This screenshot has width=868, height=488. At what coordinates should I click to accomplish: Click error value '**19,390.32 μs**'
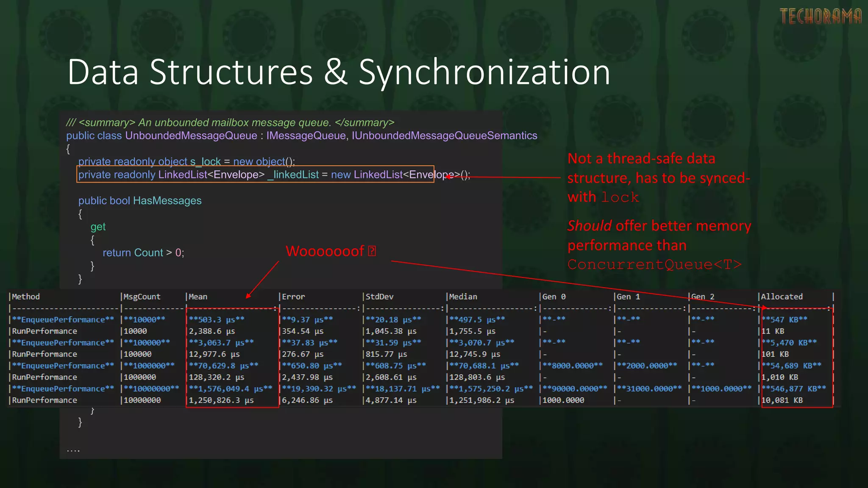[x=319, y=388]
